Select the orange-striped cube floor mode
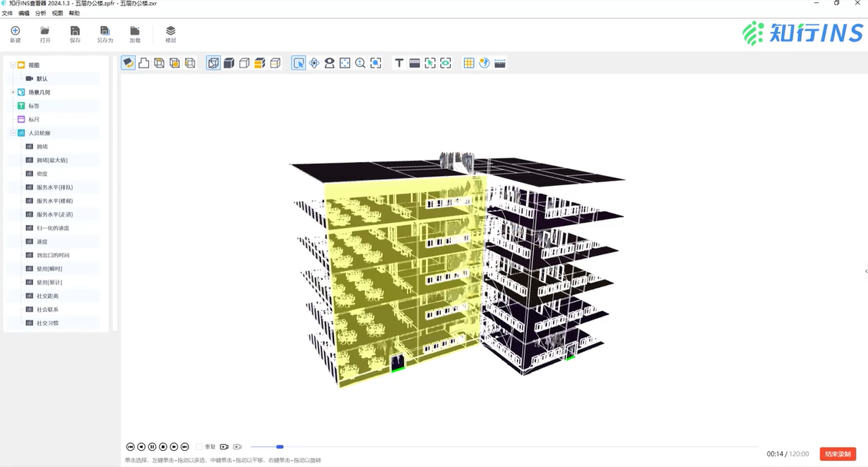868x467 pixels. 260,63
